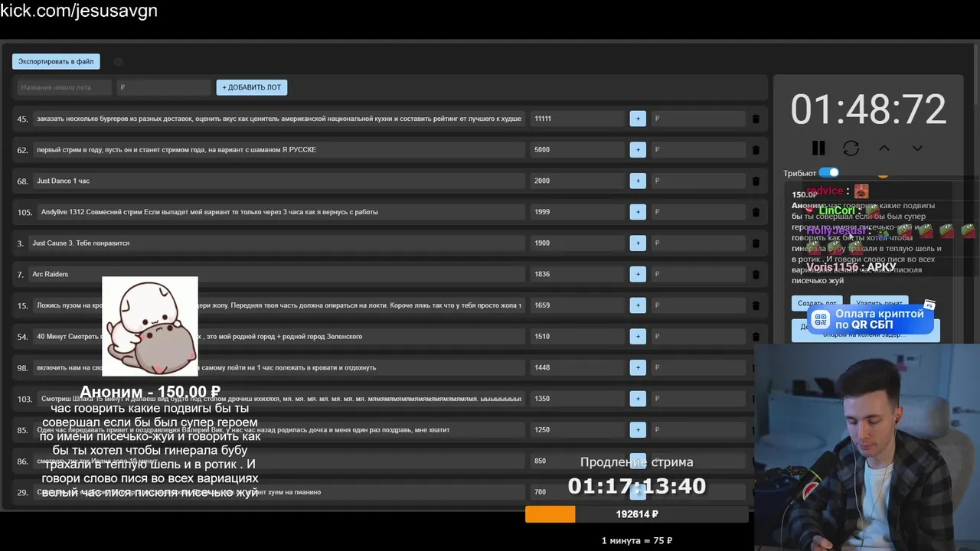
Task: Click the lot number 45. label
Action: tap(22, 119)
